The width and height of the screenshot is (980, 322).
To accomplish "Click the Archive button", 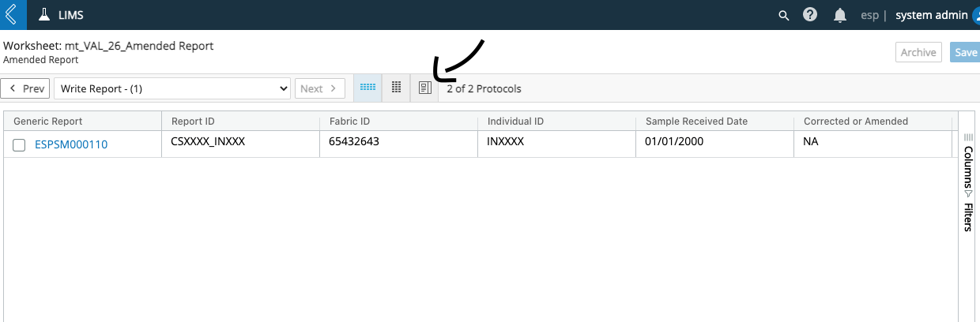I will tap(918, 52).
